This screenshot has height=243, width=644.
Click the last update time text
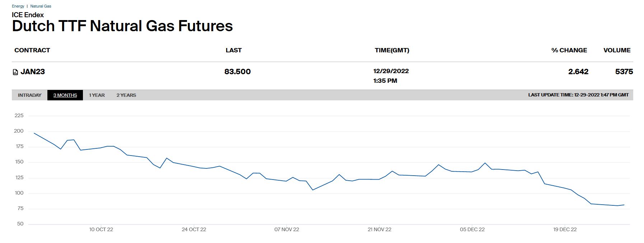578,95
